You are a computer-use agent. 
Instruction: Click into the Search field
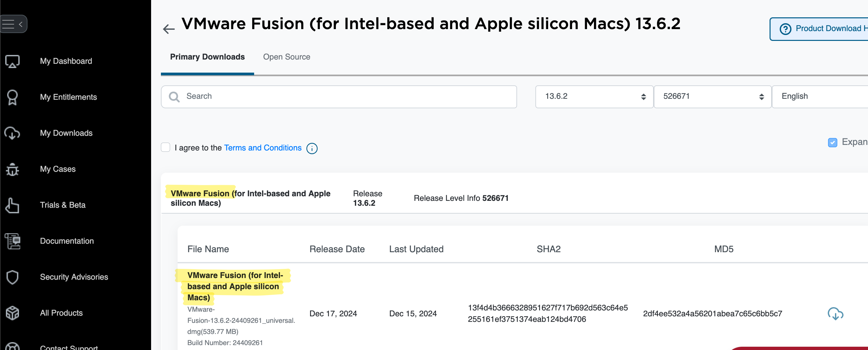(x=339, y=97)
